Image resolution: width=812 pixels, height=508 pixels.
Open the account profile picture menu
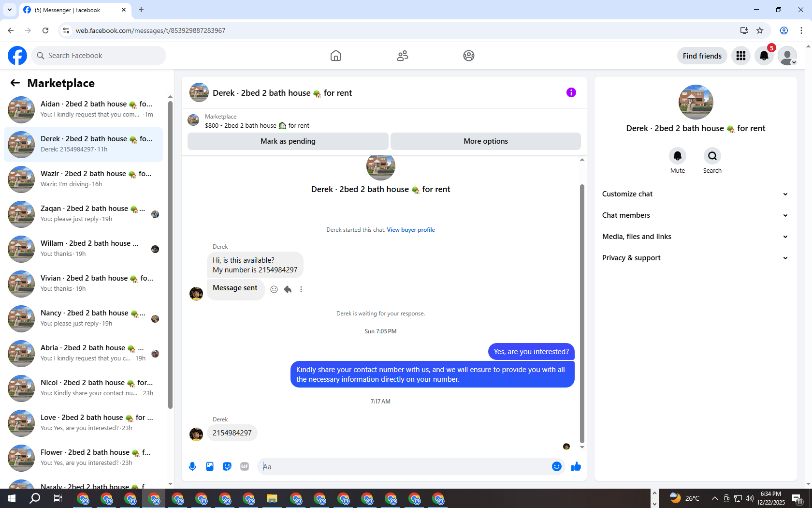click(x=787, y=56)
